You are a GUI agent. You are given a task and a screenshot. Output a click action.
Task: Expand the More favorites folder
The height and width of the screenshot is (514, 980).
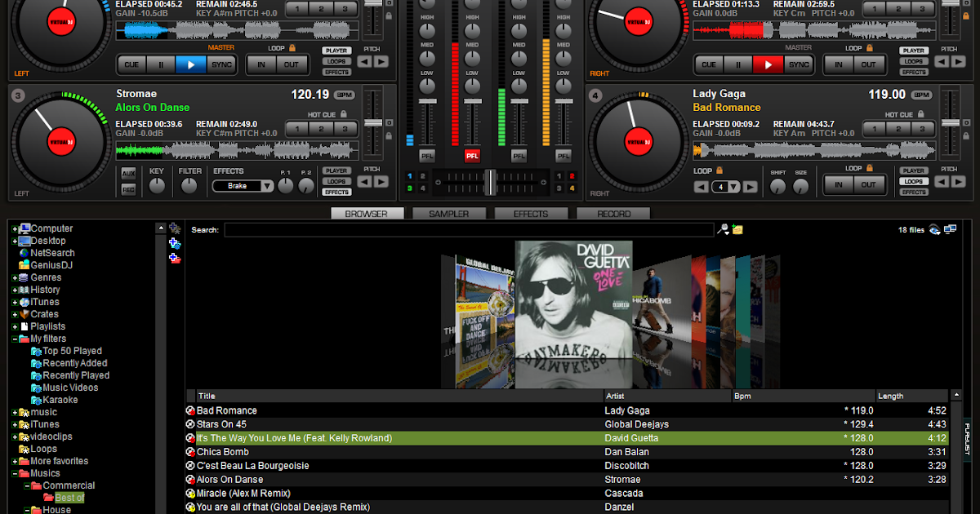[15, 461]
